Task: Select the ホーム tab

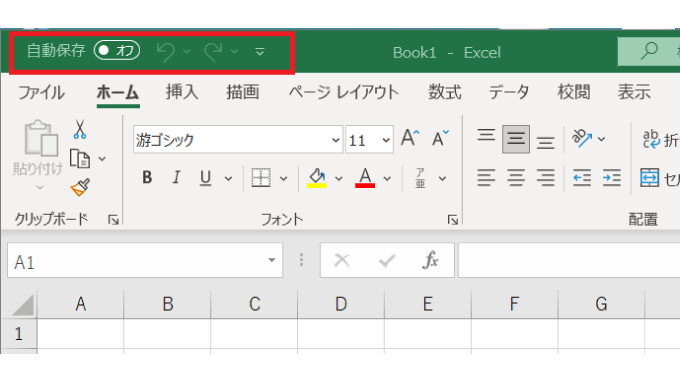Action: (118, 92)
